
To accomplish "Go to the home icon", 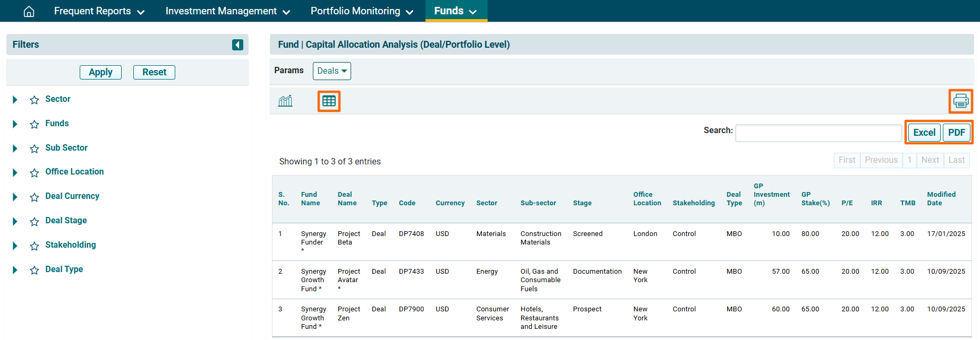I will coord(29,11).
